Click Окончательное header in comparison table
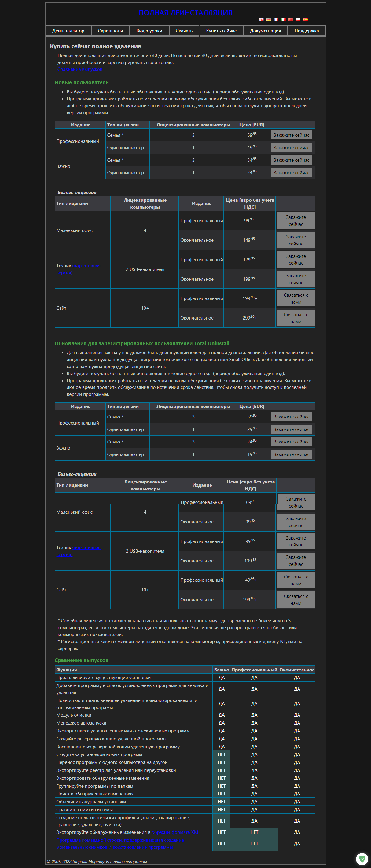Screen dimensions: 371x868 point(297,670)
